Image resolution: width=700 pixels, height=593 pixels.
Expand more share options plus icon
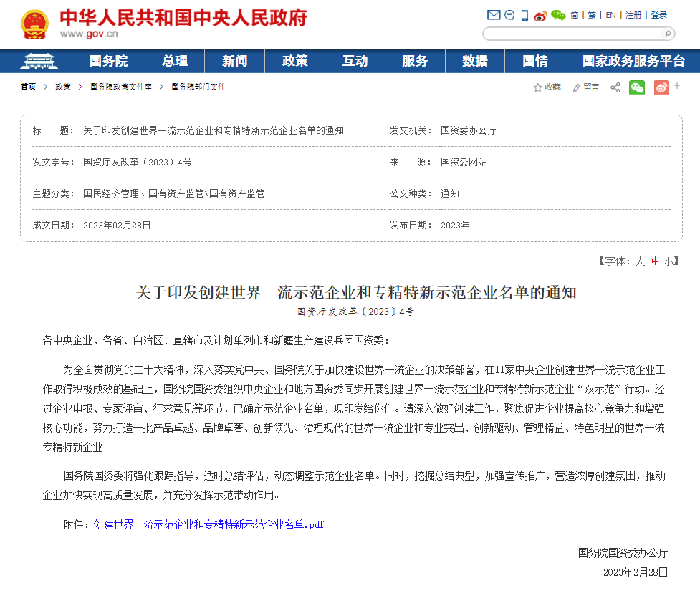click(677, 85)
